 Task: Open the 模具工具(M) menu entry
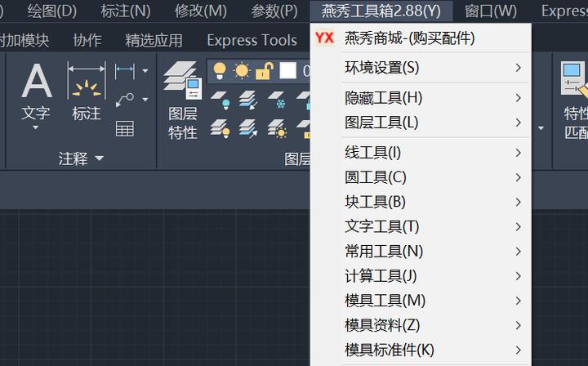coord(421,301)
